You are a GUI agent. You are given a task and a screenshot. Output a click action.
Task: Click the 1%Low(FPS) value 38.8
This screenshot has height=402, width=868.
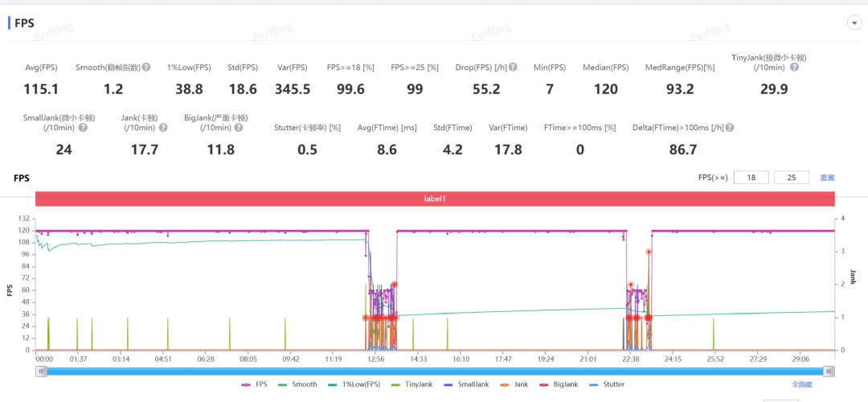(x=189, y=88)
